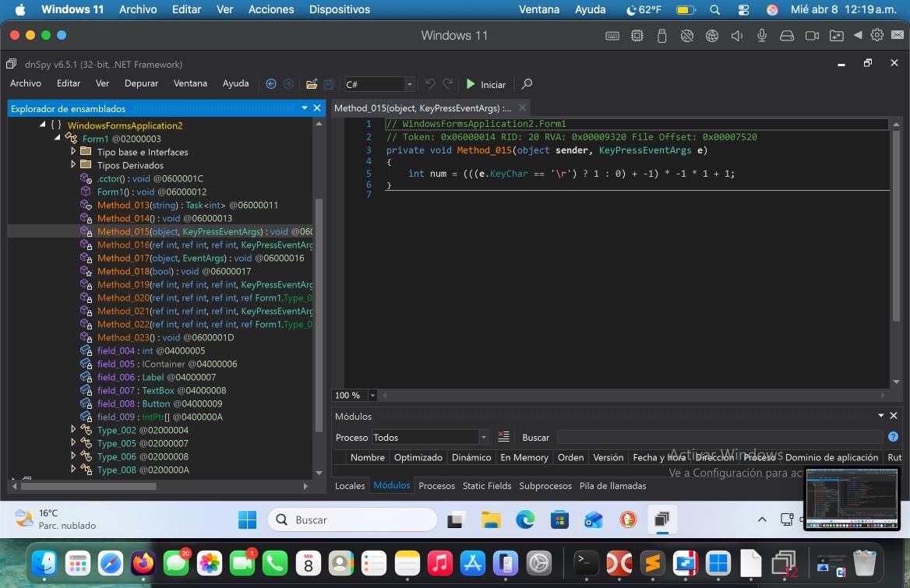Click the search magnifier in dnSpy toolbar
The image size is (910, 588).
coord(527,84)
